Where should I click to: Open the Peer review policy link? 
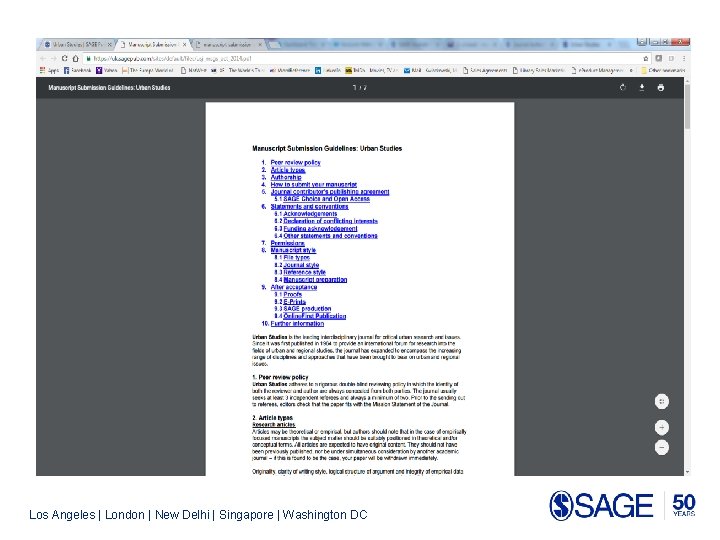[x=295, y=163]
